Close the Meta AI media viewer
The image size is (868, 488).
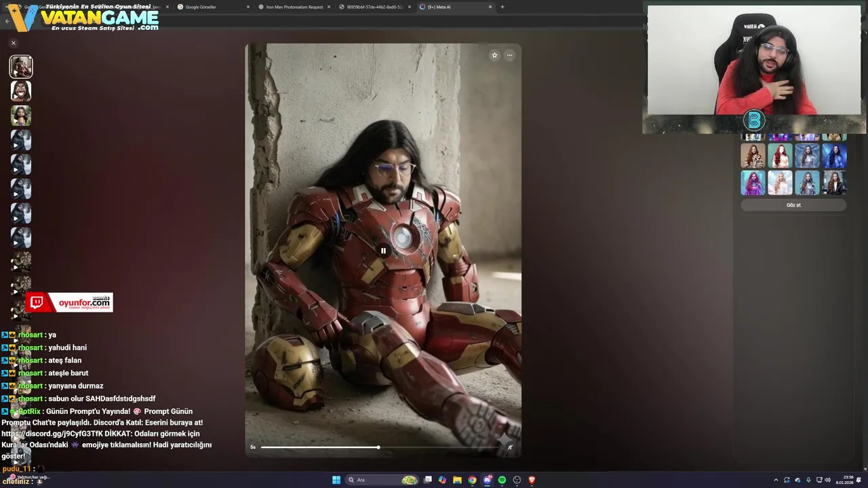13,43
